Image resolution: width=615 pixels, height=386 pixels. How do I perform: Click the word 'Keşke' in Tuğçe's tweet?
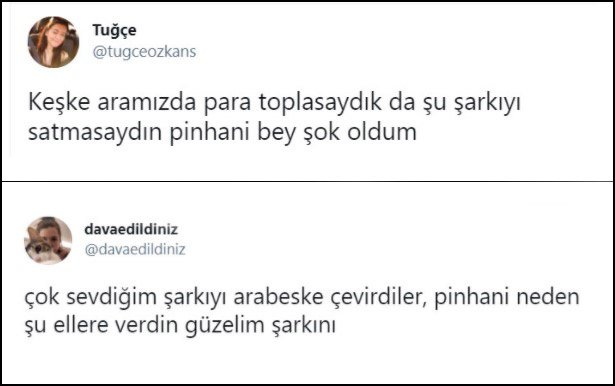(59, 102)
